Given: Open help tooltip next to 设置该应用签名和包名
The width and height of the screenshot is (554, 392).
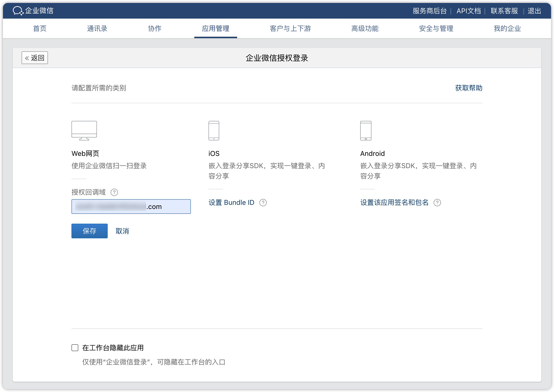Looking at the screenshot, I should point(437,203).
